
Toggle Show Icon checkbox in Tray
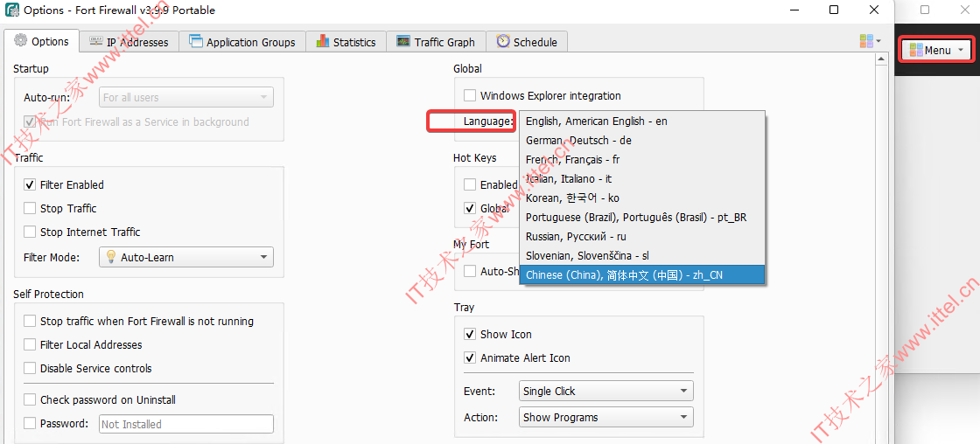click(469, 334)
